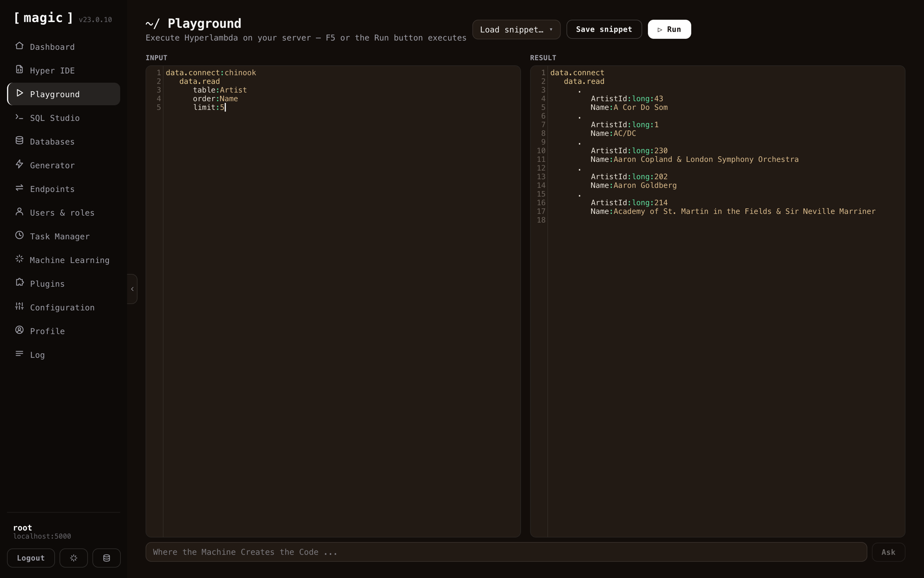Click the Machine Learning sparkle icon in sidebar
Screen dimensions: 924x578
point(19,259)
